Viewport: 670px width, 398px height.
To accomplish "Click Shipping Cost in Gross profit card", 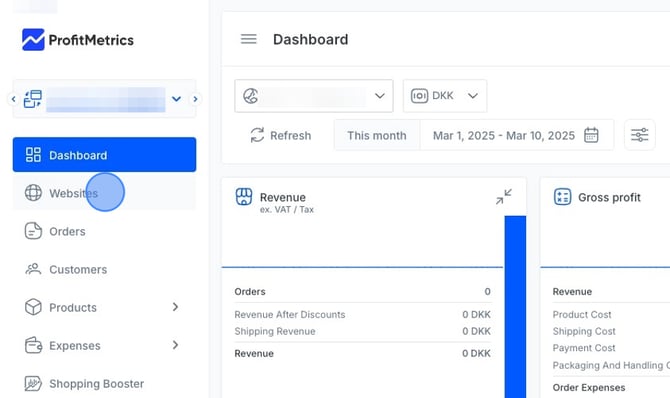I will [x=584, y=331].
